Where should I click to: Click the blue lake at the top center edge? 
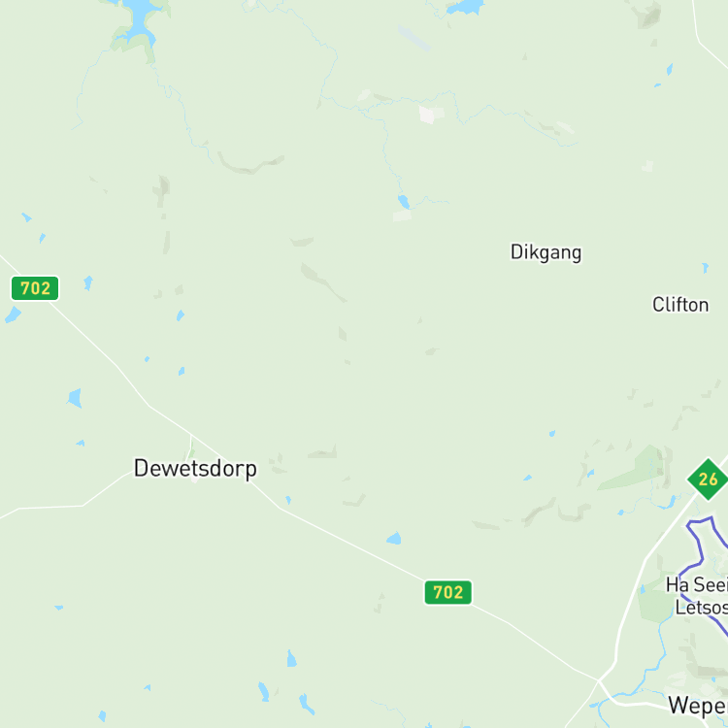[465, 7]
